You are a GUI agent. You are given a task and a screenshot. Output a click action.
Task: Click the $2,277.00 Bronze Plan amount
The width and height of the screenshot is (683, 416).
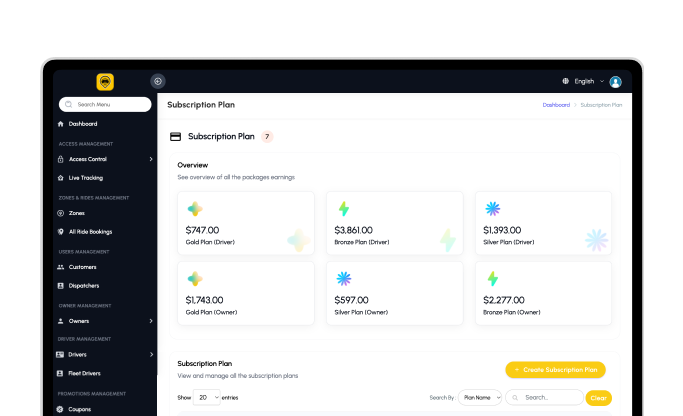(504, 300)
